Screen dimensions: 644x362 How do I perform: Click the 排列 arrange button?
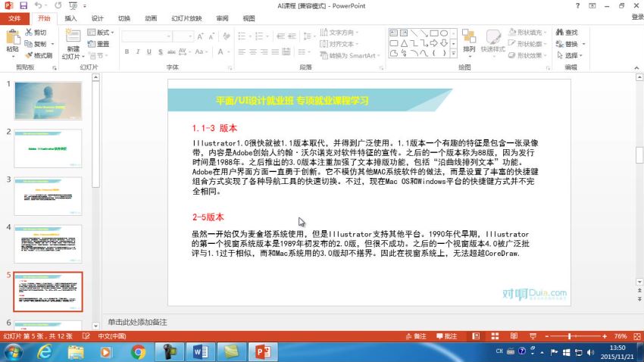[x=469, y=43]
